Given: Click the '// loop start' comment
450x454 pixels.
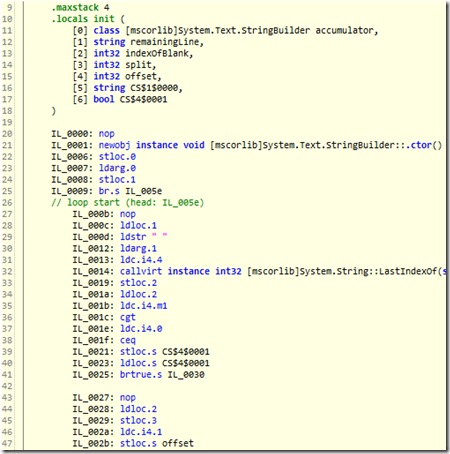Looking at the screenshot, I should pyautogui.click(x=127, y=202).
